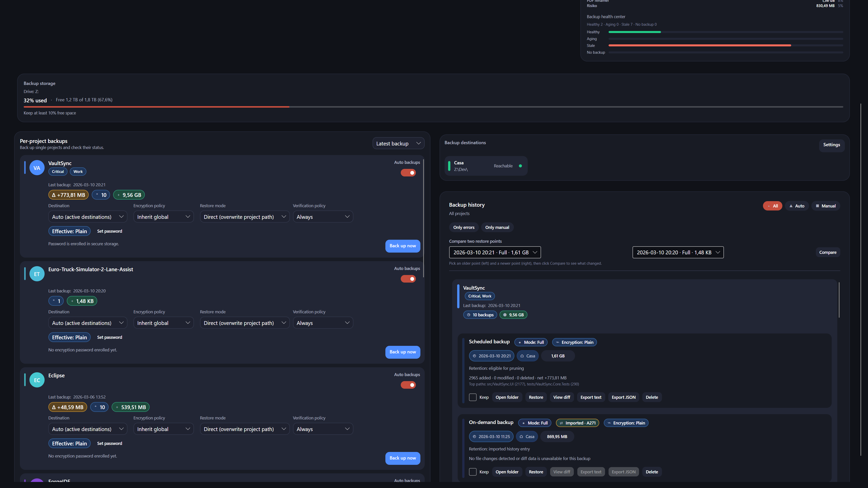Disable auto backups for VaultSync
Viewport: 868px width, 488px height.
point(408,172)
